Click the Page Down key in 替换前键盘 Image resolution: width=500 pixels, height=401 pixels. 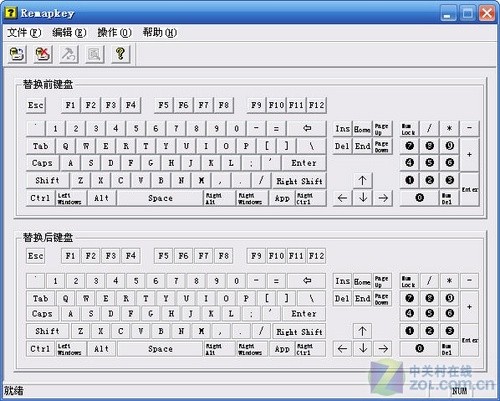pyautogui.click(x=382, y=146)
